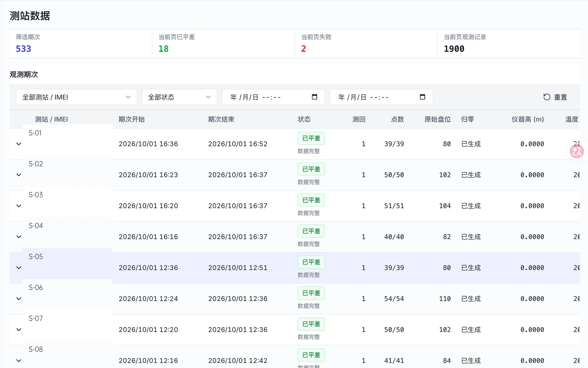588x368 pixels.
Task: Click the 51/51 point count cell
Action: click(x=394, y=206)
